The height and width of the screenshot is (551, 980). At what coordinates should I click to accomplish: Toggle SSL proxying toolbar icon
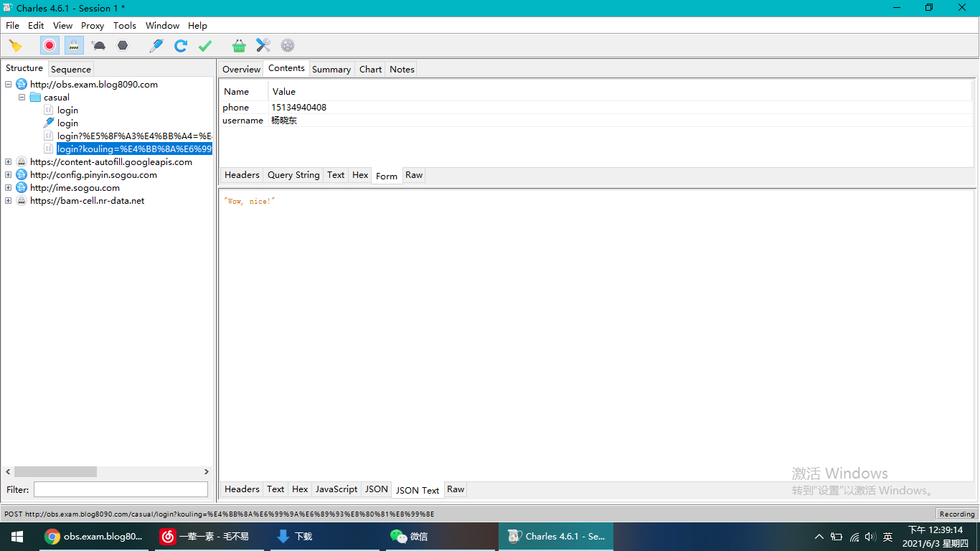pos(74,46)
